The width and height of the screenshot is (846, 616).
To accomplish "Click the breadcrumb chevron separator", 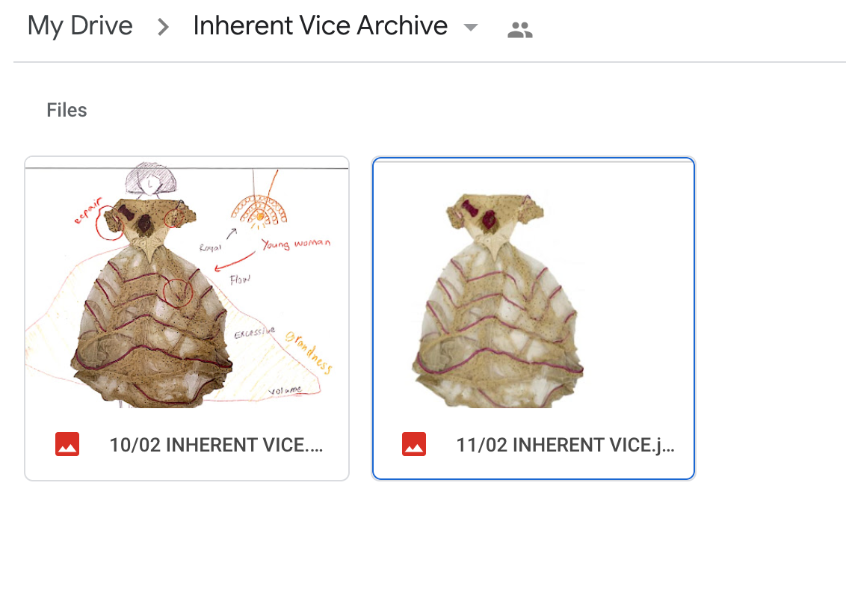I will tap(163, 26).
